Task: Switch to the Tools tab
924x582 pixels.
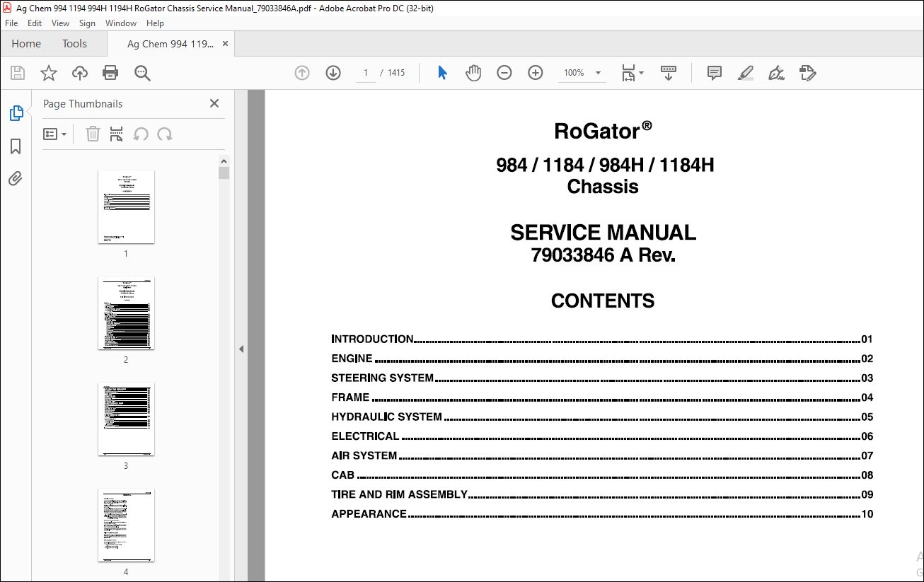Action: tap(74, 43)
